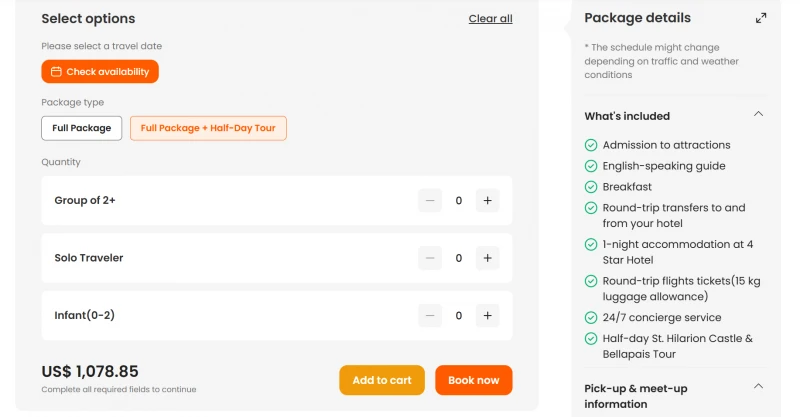Image resolution: width=800 pixels, height=417 pixels.
Task: Click the calendar icon in Check availability
Action: (56, 72)
